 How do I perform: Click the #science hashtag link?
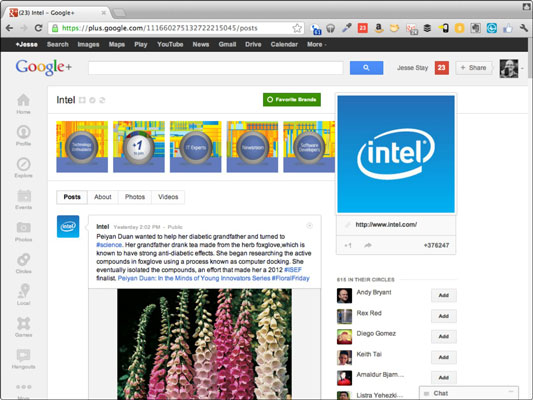click(x=109, y=245)
